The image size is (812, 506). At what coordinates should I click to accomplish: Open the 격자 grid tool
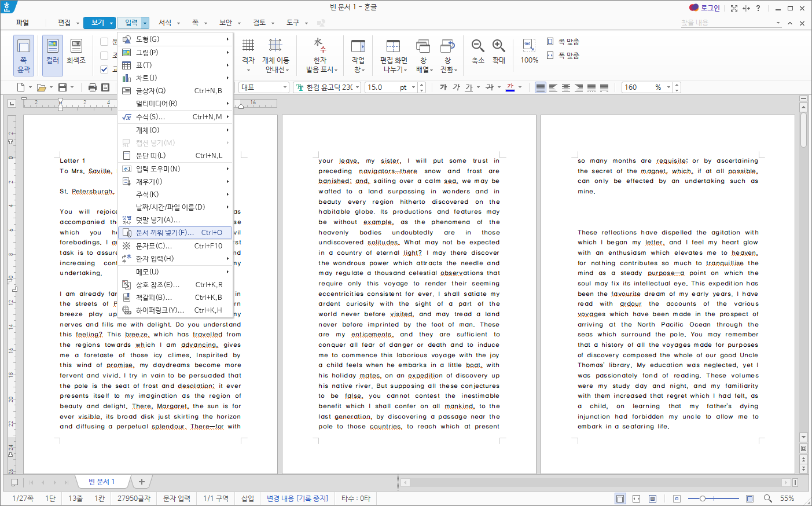tap(248, 56)
